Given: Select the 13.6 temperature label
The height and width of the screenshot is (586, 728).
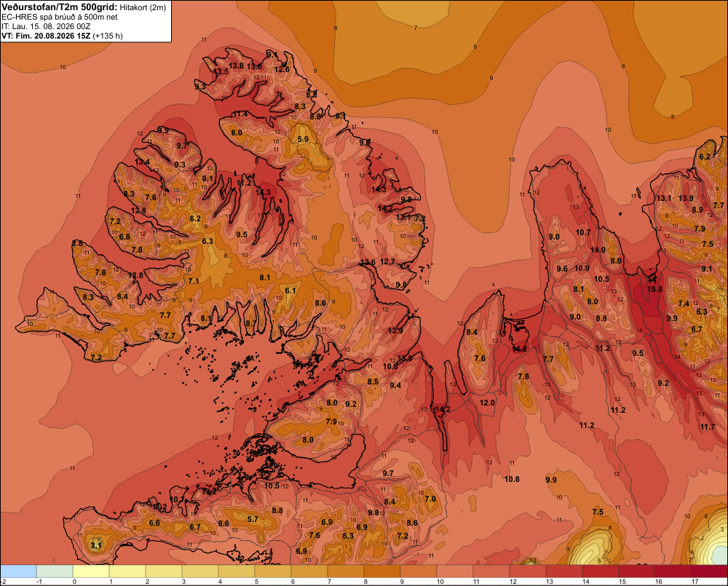Looking at the screenshot, I should (254, 66).
